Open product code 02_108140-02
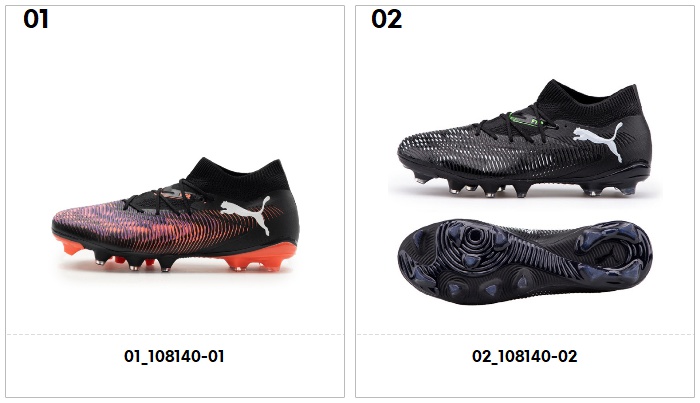 tap(525, 356)
